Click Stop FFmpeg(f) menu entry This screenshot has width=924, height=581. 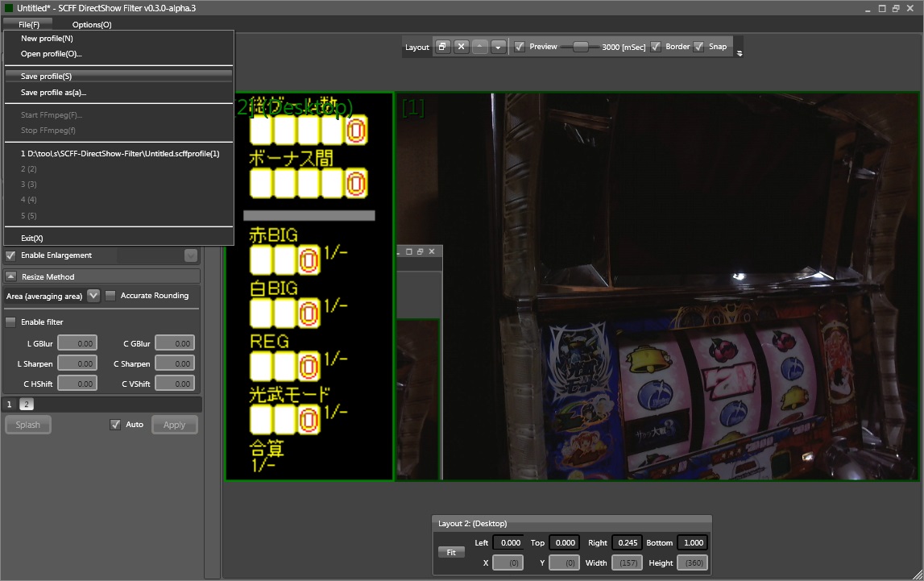[x=118, y=131]
